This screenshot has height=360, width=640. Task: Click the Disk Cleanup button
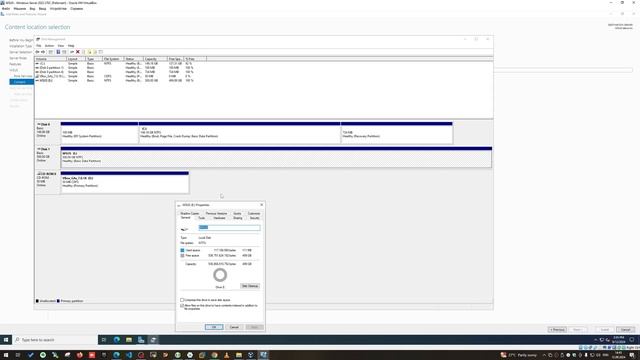[x=250, y=286]
